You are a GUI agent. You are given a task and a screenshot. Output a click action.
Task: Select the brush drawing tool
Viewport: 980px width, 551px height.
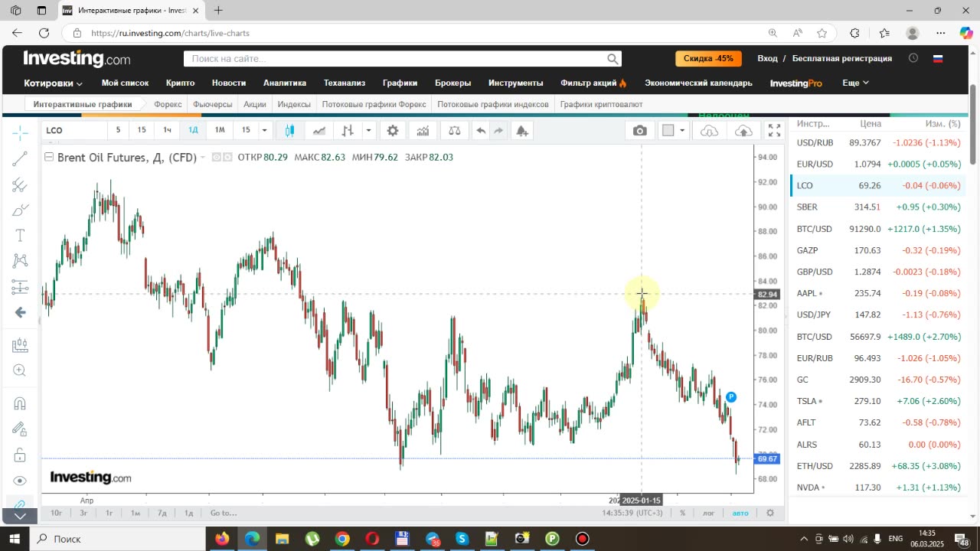coord(20,210)
